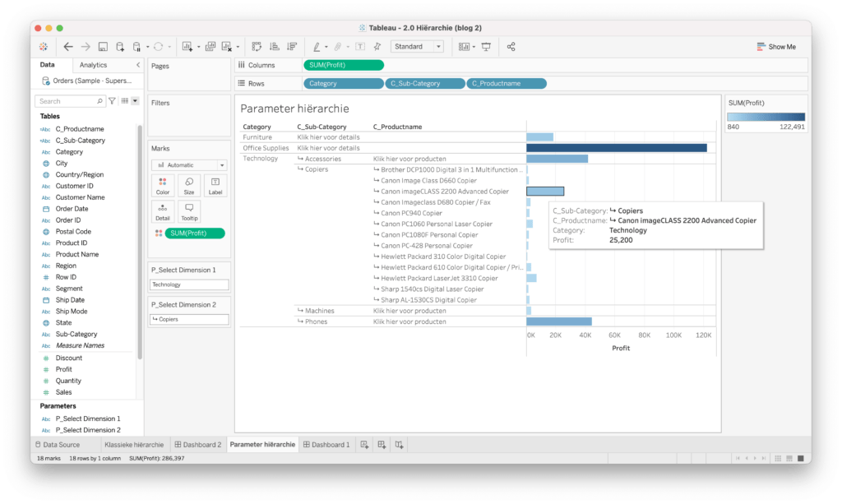Open the Automatic mark type dropdown
Viewport: 842px width, 504px height.
click(189, 164)
